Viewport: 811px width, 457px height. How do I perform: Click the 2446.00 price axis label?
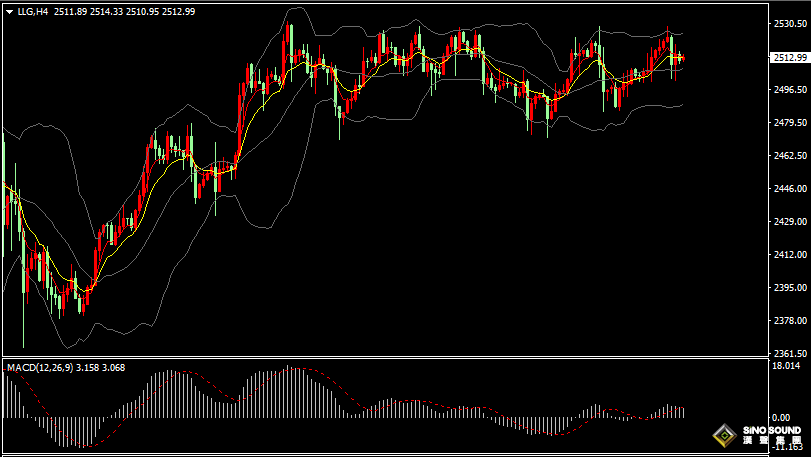pyautogui.click(x=790, y=189)
